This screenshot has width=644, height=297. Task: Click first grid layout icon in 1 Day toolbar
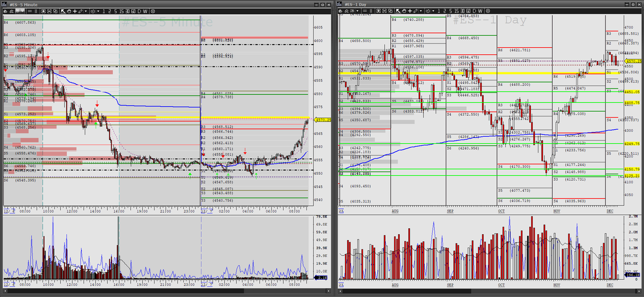point(378,11)
